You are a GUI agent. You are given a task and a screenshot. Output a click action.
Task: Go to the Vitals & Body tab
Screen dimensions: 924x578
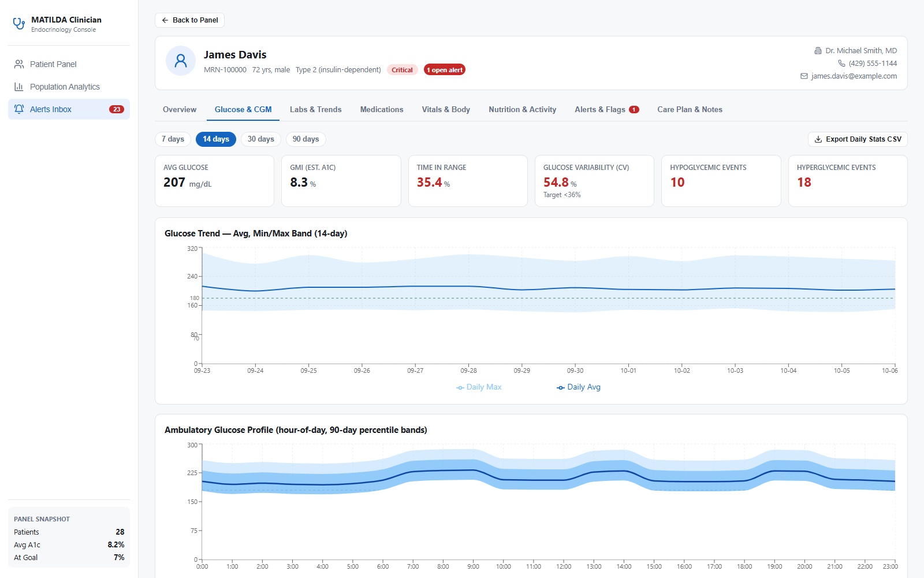pyautogui.click(x=446, y=110)
